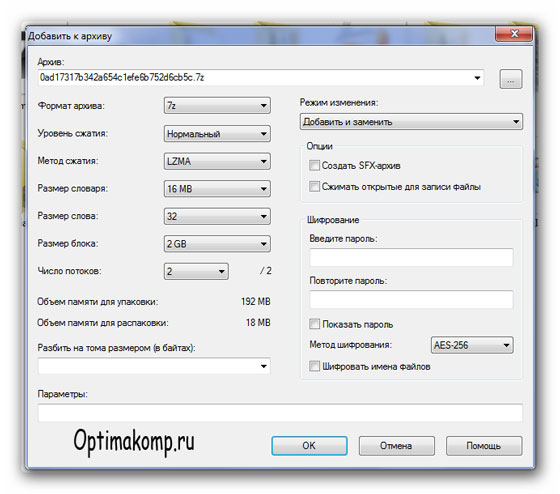
Task: Open Помощь help button
Action: (x=484, y=446)
